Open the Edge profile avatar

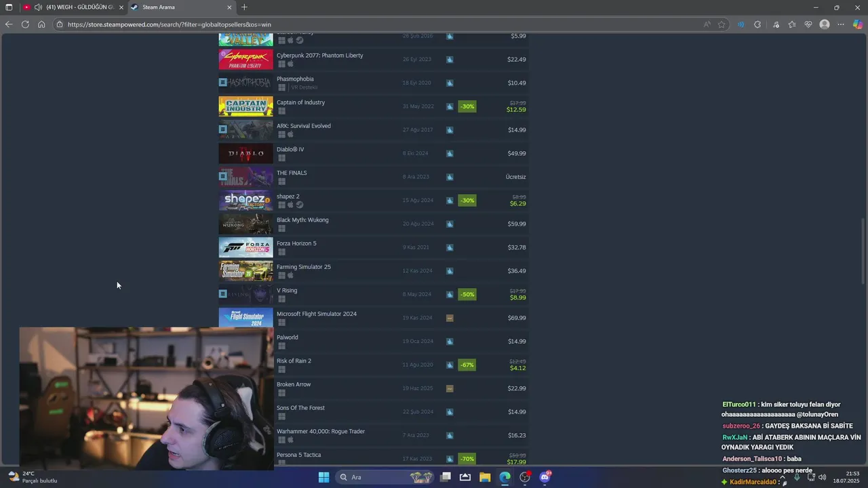tap(825, 24)
